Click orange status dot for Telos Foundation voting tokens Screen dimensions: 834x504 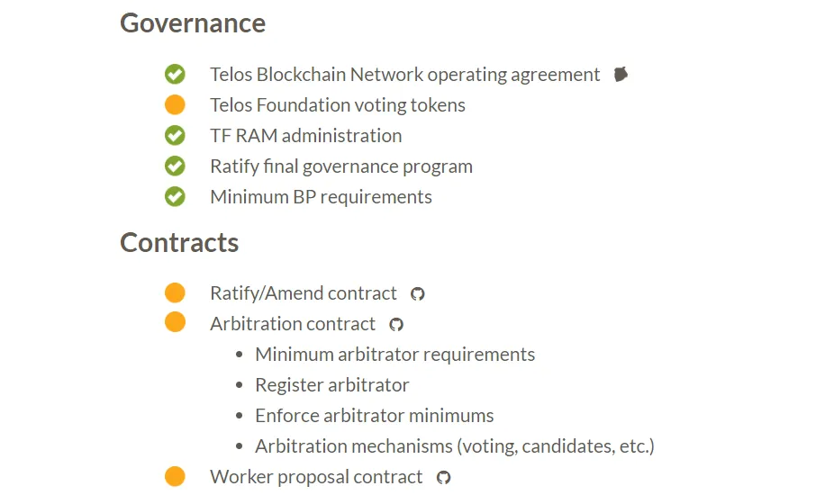pyautogui.click(x=175, y=104)
